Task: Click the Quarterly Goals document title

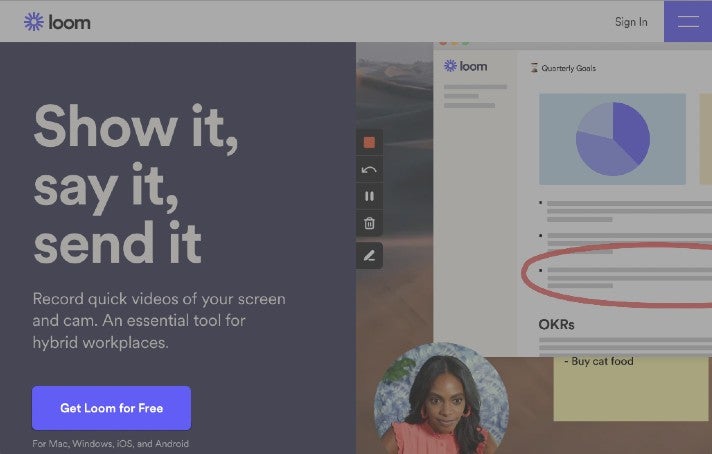Action: point(568,68)
